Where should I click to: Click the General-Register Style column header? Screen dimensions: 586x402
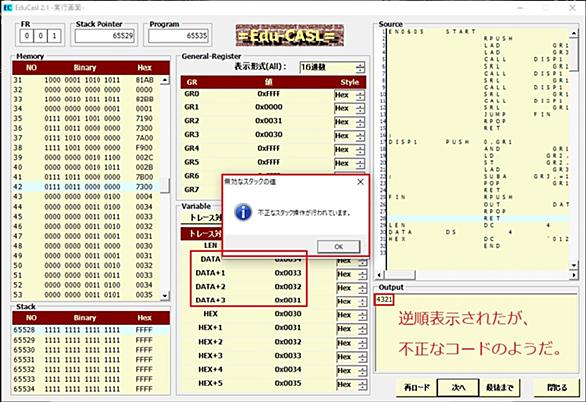349,82
